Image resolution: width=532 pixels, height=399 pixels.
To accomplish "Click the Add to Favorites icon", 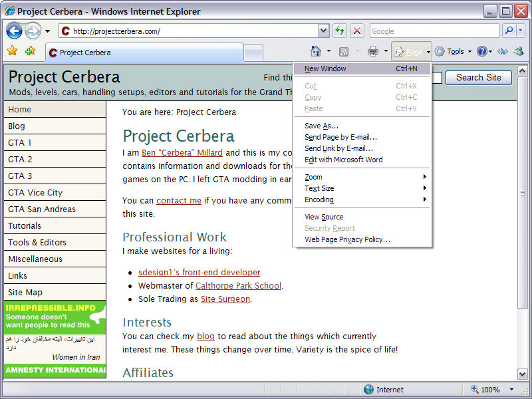I will 30,51.
